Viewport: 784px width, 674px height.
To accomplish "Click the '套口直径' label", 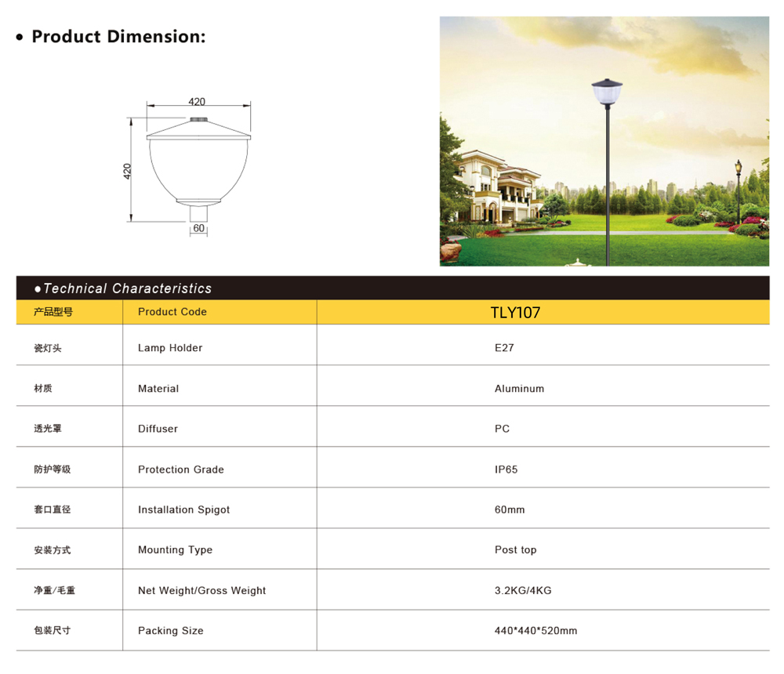I will pos(52,509).
